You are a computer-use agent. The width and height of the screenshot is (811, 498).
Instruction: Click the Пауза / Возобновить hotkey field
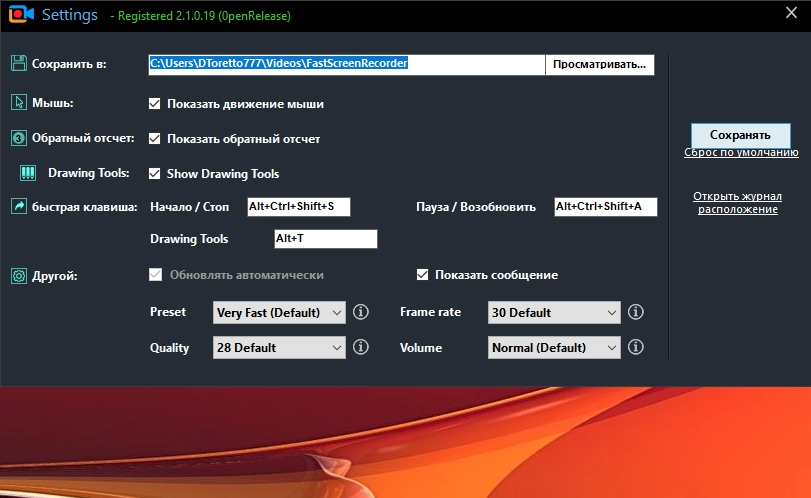(606, 206)
